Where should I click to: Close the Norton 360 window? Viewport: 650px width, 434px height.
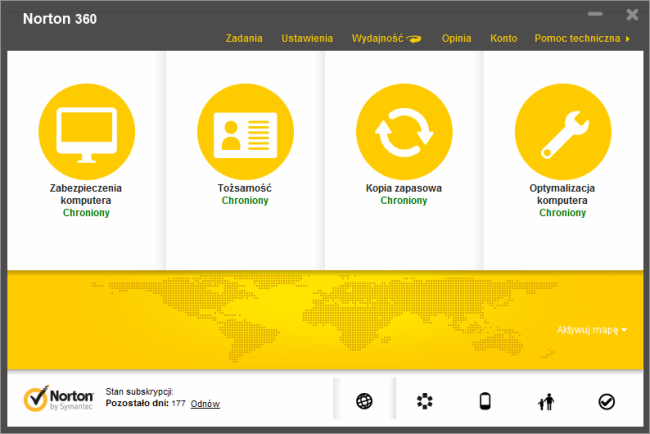coord(632,15)
